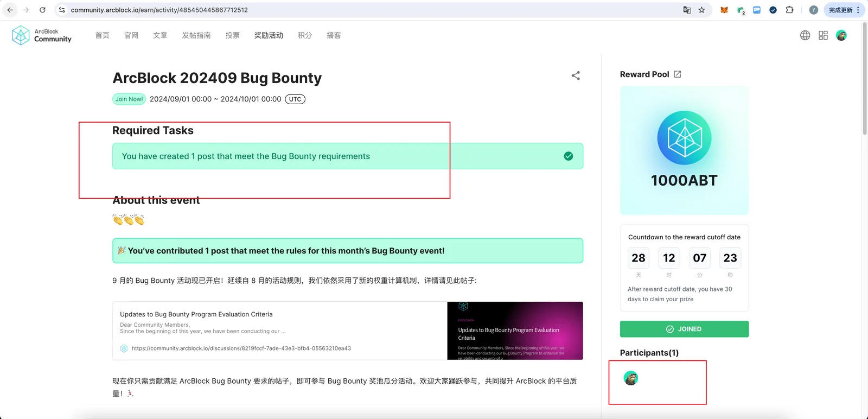Open the 首页 nav item
868x419 pixels.
[x=103, y=35]
